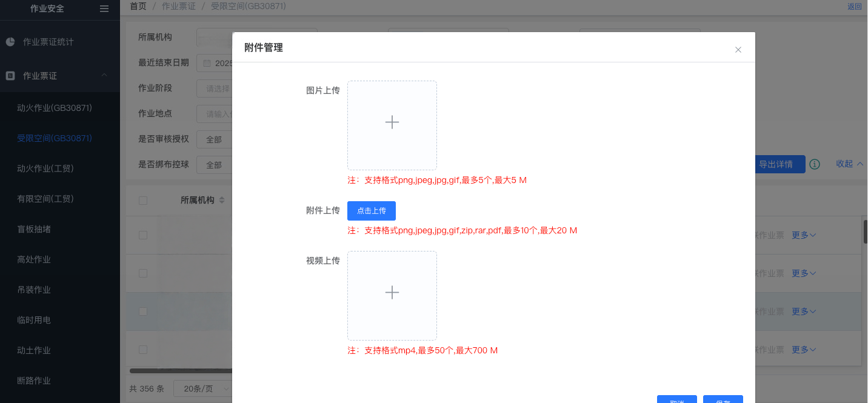The width and height of the screenshot is (868, 403).
Task: Expand 更多 menu in the first row
Action: [x=804, y=235]
